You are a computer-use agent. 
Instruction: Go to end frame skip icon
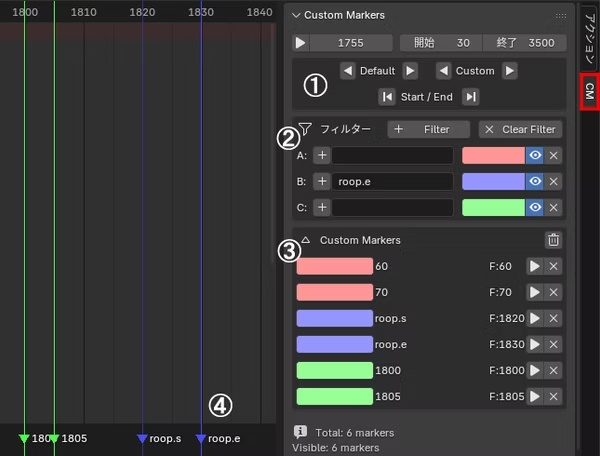471,97
